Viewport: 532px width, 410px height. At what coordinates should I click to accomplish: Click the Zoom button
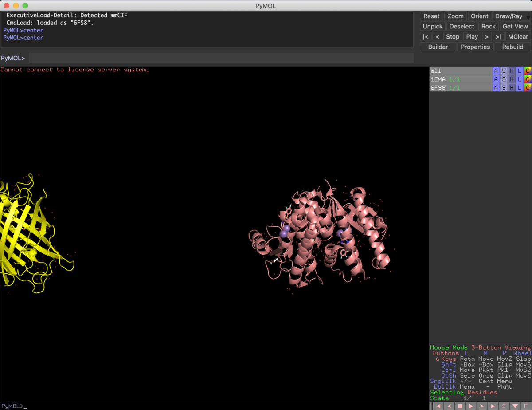click(x=455, y=16)
